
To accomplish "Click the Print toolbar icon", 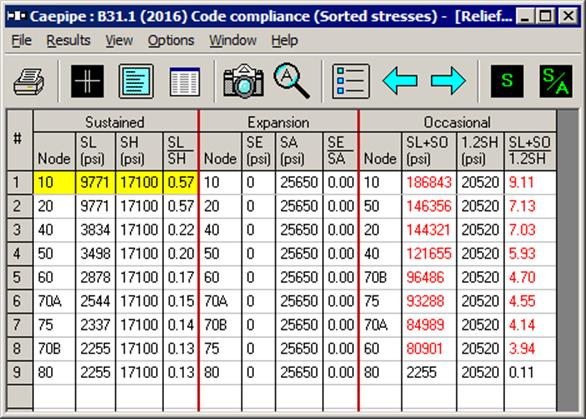I will (29, 81).
